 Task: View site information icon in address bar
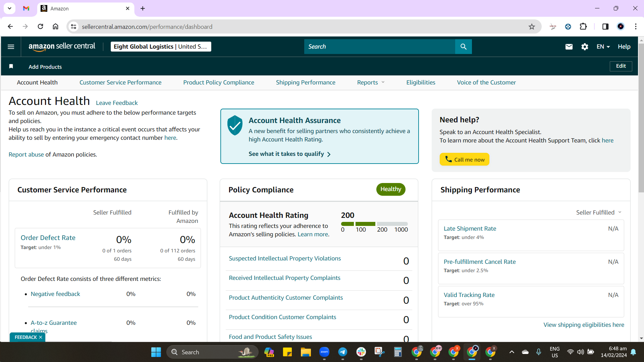pyautogui.click(x=74, y=26)
